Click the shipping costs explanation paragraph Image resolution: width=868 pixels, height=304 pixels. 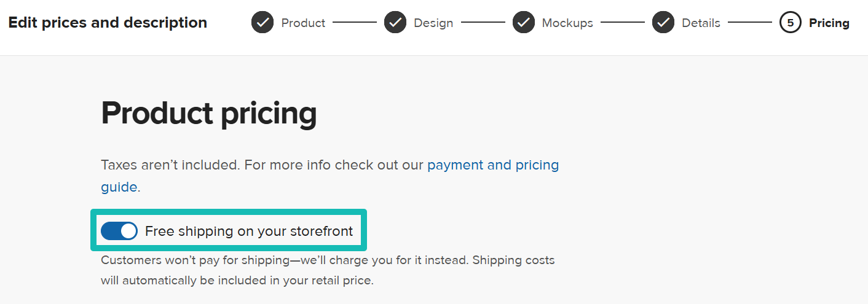click(328, 270)
